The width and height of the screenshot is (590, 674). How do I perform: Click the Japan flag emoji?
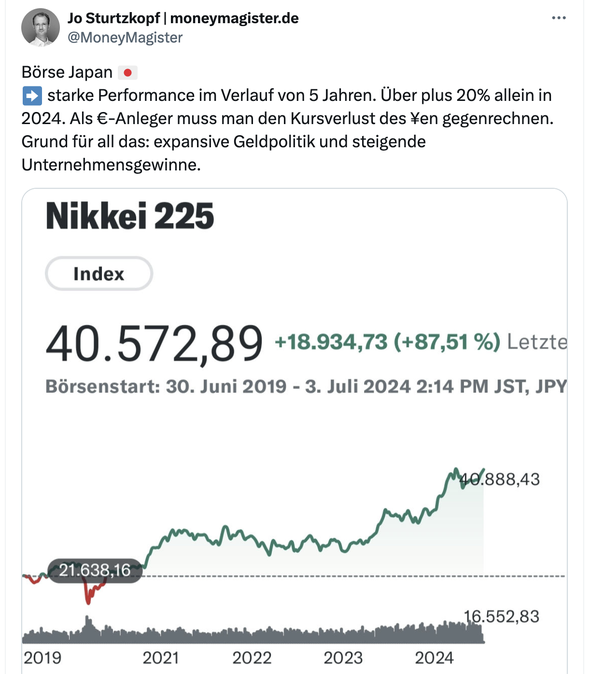127,73
